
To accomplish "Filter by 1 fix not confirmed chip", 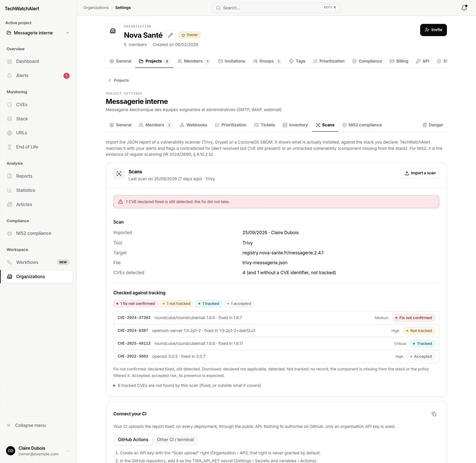I will tap(135, 304).
